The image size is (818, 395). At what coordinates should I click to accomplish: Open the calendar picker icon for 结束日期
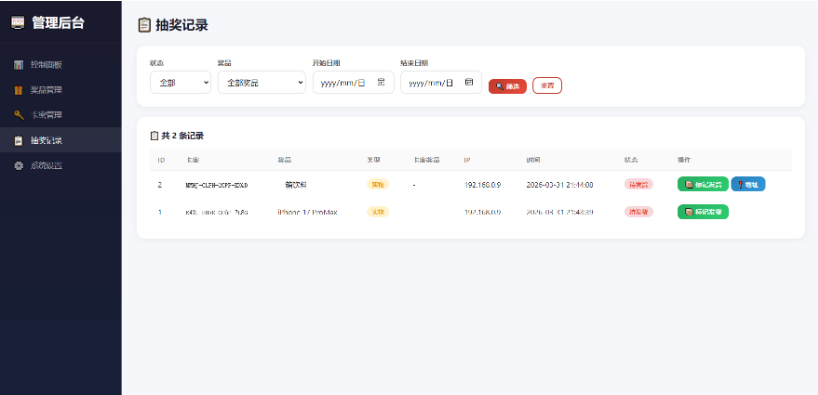point(468,82)
